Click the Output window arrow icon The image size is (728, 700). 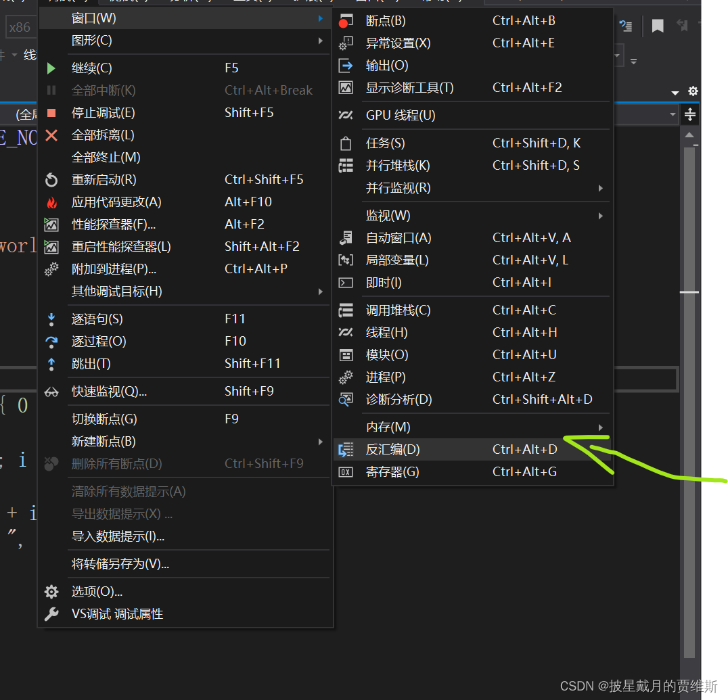coord(346,66)
